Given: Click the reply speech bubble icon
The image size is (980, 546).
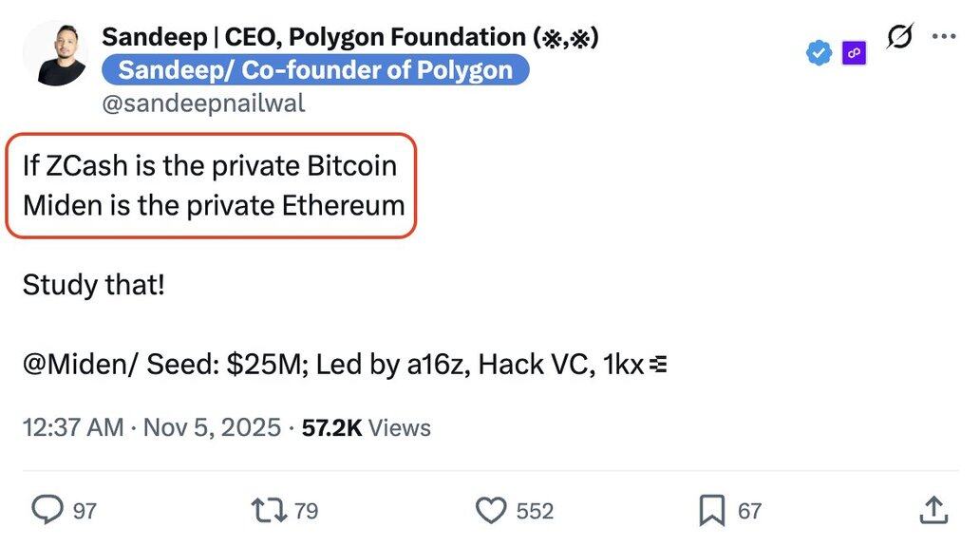Looking at the screenshot, I should tap(47, 510).
